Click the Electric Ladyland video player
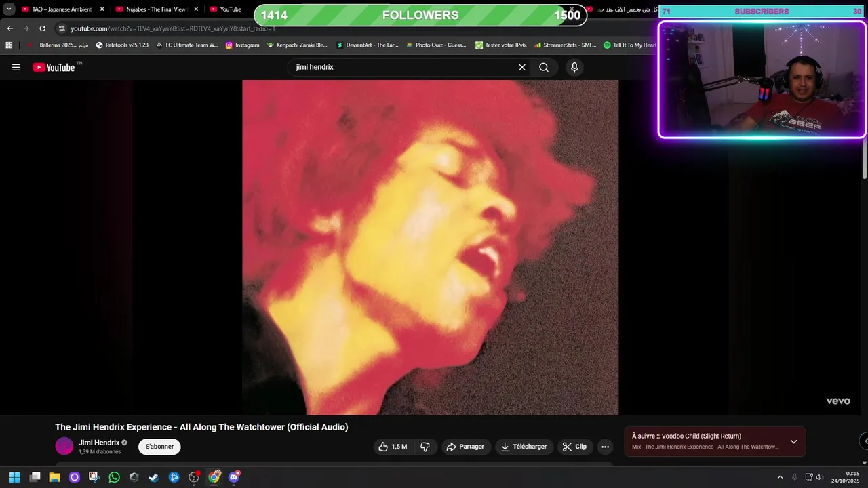 click(430, 247)
